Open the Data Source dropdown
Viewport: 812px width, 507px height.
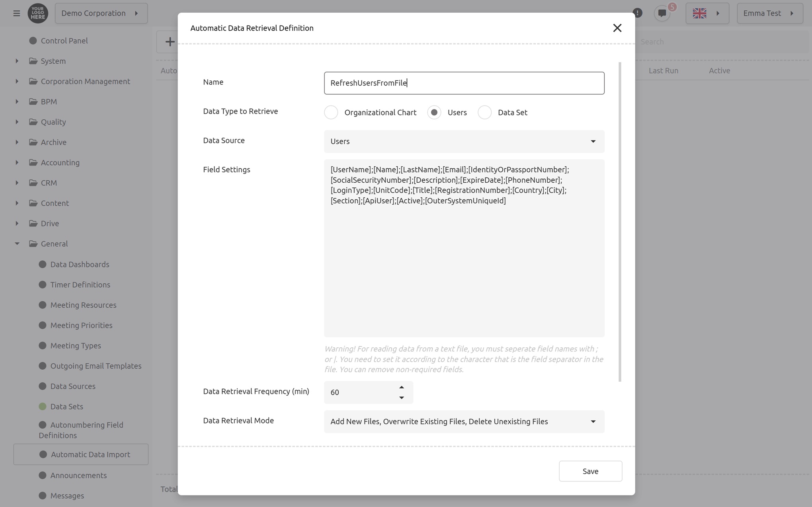tap(464, 141)
